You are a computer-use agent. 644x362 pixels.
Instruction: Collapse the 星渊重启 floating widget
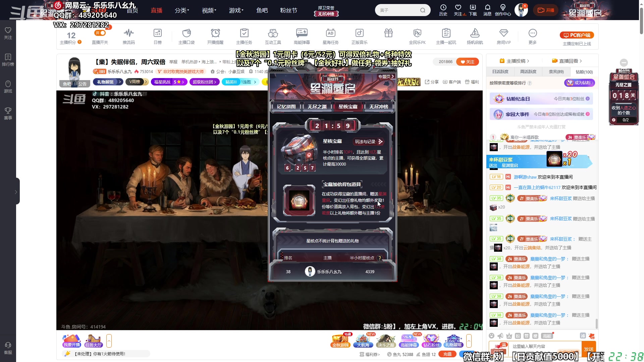point(624,62)
